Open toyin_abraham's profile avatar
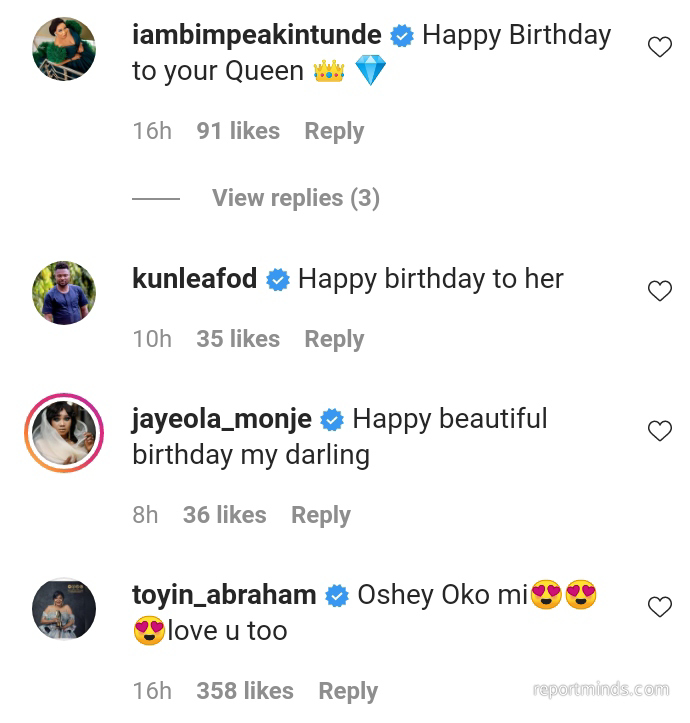The height and width of the screenshot is (723, 690). [64, 609]
